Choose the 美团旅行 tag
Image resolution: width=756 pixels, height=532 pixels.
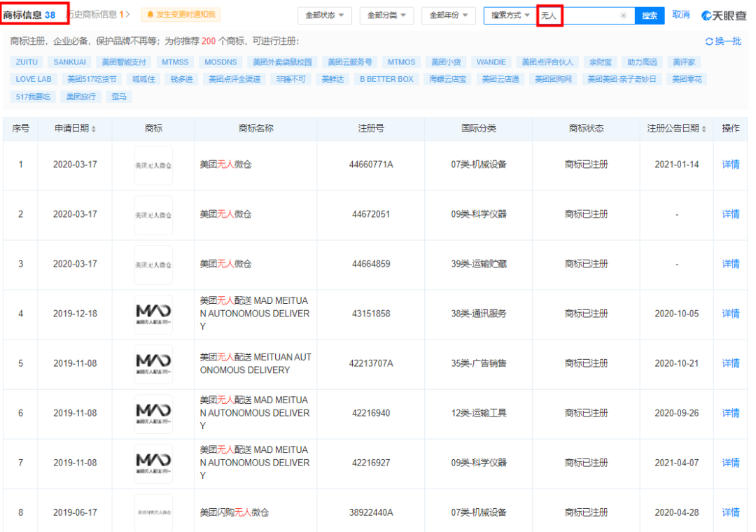point(81,97)
